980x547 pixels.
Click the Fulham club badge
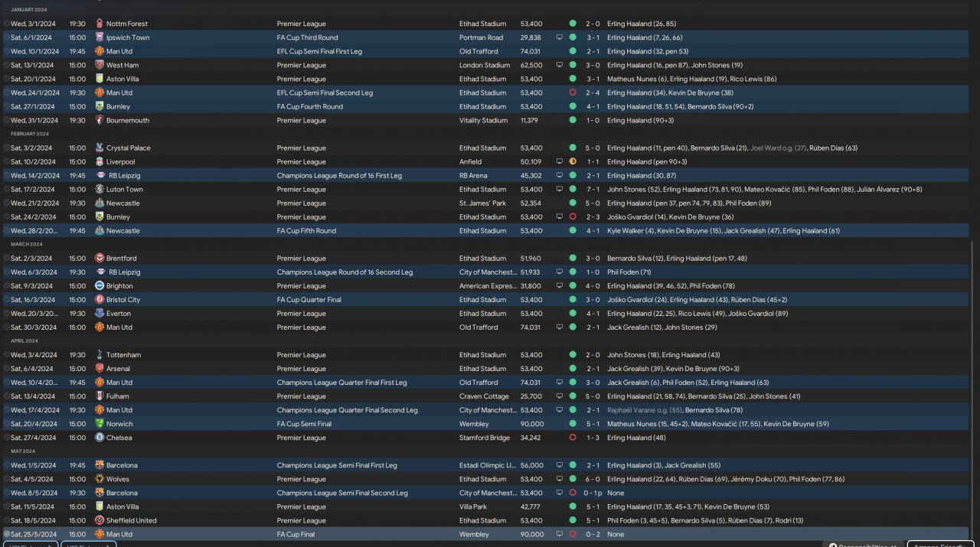[x=100, y=396]
